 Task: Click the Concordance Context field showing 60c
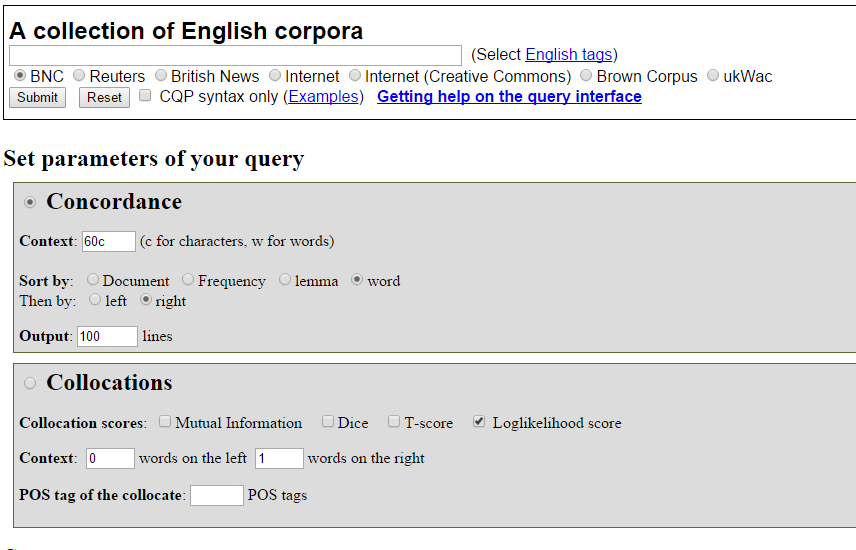coord(109,241)
